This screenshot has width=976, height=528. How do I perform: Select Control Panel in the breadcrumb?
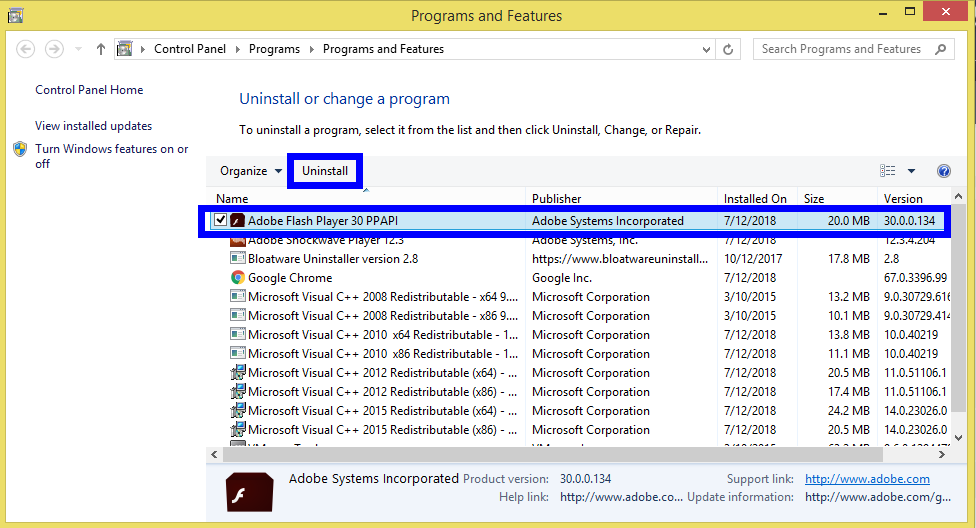tap(190, 49)
